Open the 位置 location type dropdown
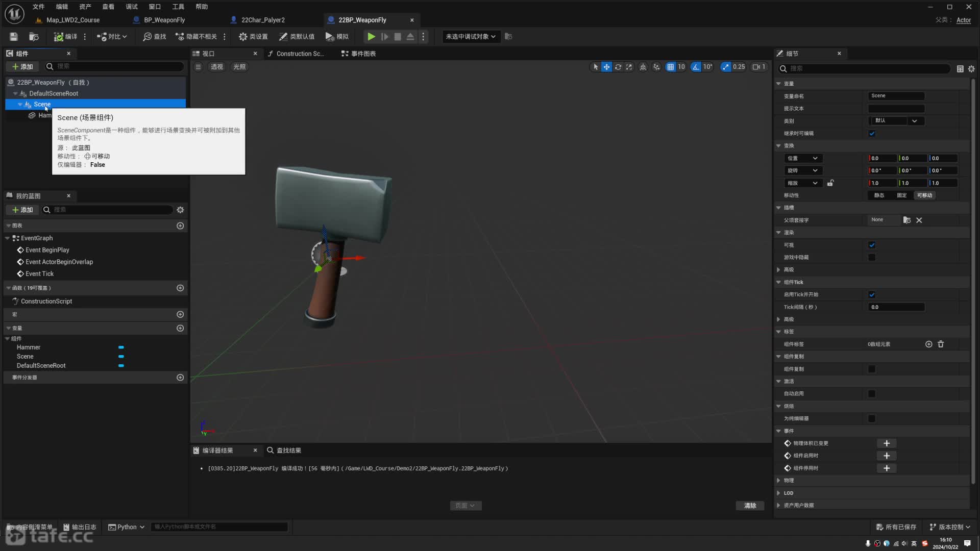Screen dimensions: 980x551 [x=803, y=159]
